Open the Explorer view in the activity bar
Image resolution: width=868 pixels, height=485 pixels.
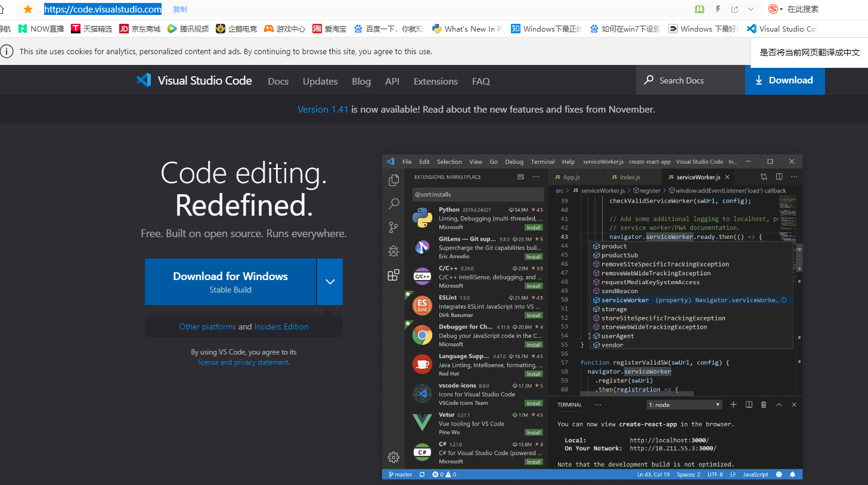point(393,181)
